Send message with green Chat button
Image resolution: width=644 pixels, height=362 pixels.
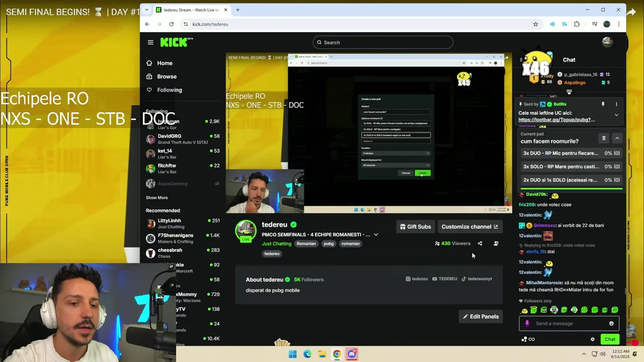[610, 339]
